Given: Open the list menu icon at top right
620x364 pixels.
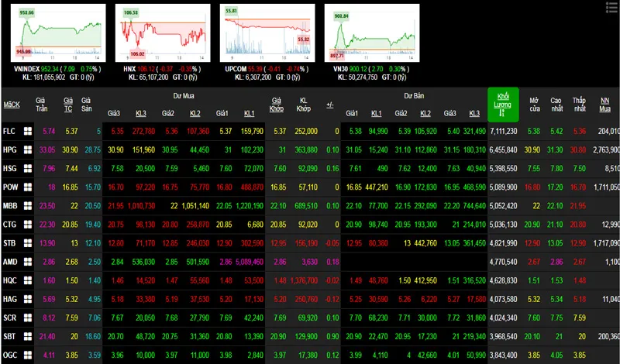Looking at the screenshot, I should click(611, 8).
